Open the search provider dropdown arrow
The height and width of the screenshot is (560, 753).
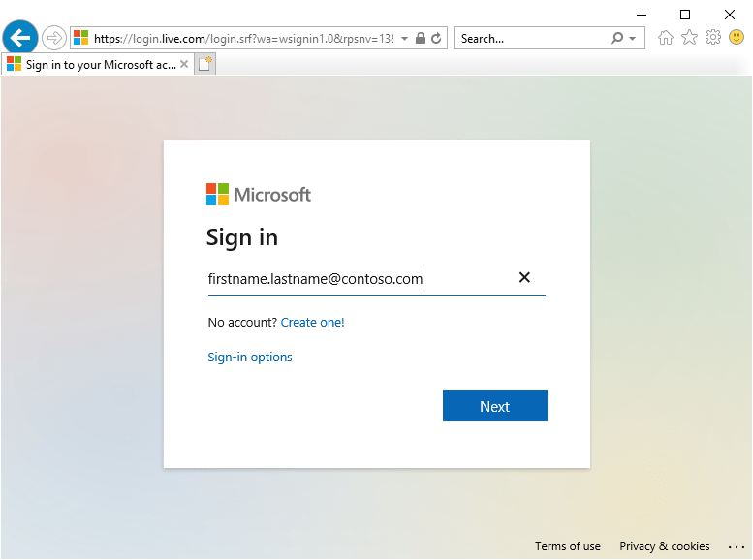point(633,38)
